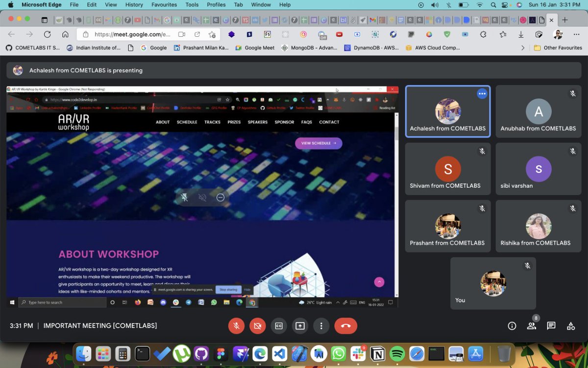Open the present screen control
Image resolution: width=588 pixels, height=368 pixels.
(x=300, y=325)
